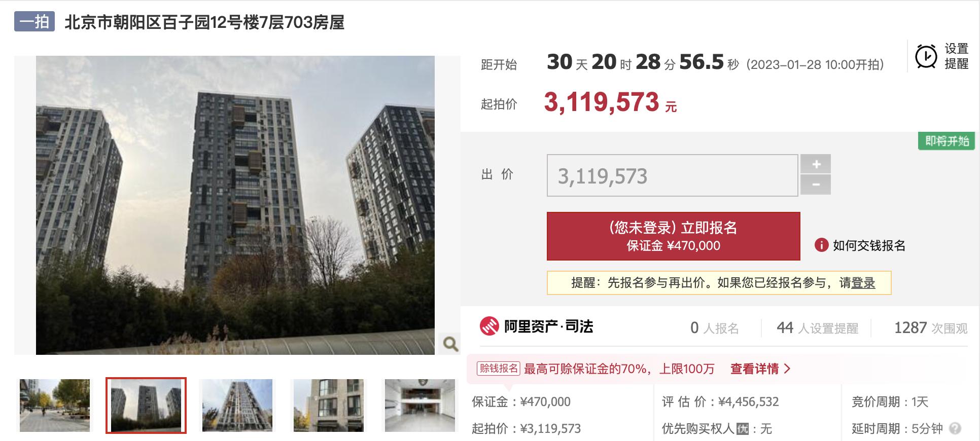Click the 一拍 label badge
The height and width of the screenshot is (441, 980).
34,22
